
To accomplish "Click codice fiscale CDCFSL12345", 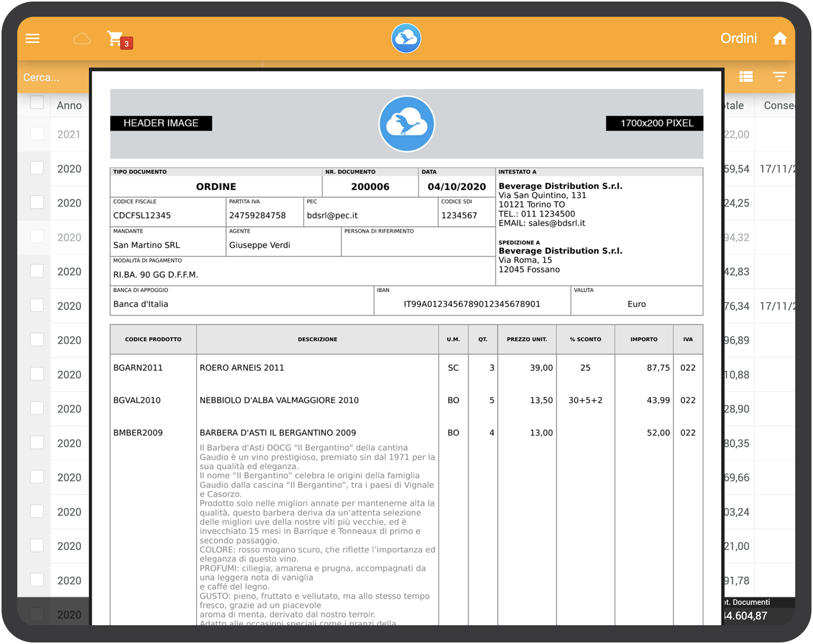I will coord(142,215).
